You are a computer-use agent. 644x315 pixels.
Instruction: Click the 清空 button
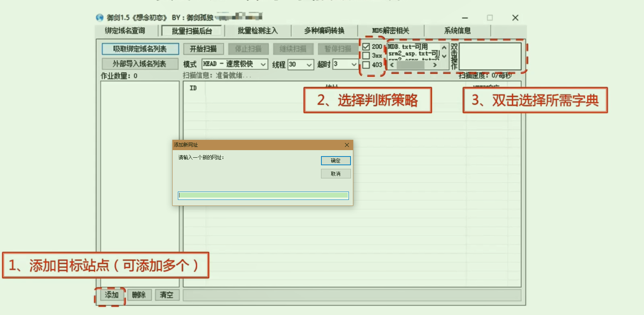(x=167, y=295)
